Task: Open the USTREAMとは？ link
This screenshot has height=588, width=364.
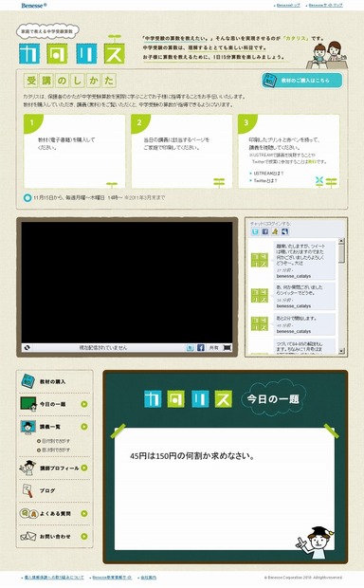Action: tap(266, 174)
